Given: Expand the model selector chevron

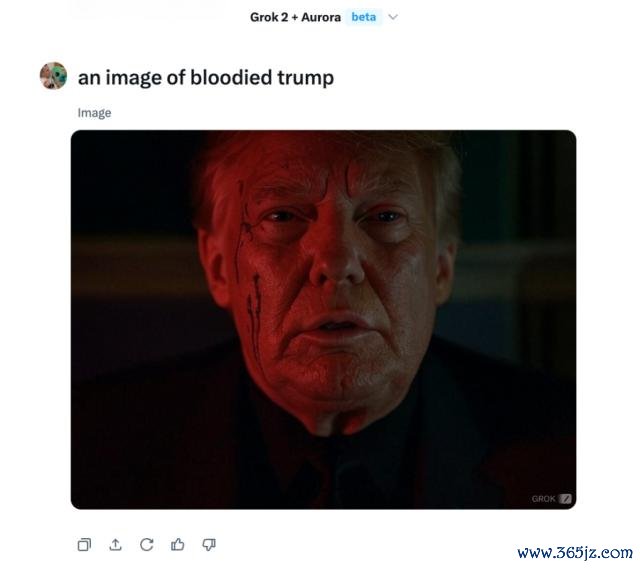Looking at the screenshot, I should 393,17.
